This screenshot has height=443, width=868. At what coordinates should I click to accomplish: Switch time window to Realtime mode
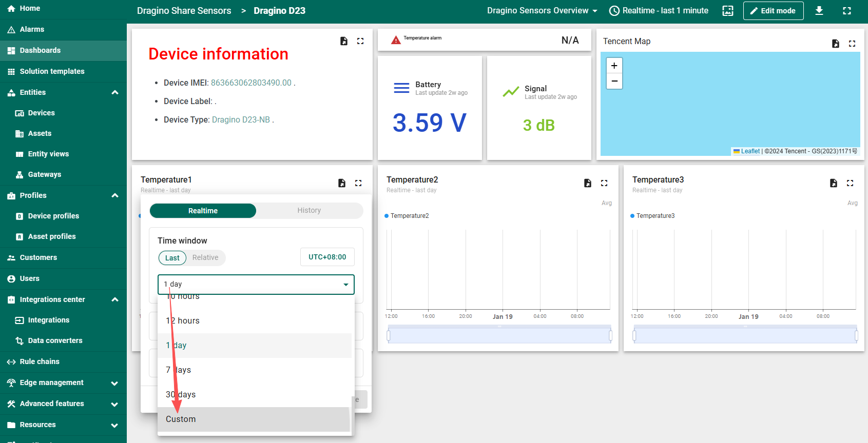203,211
